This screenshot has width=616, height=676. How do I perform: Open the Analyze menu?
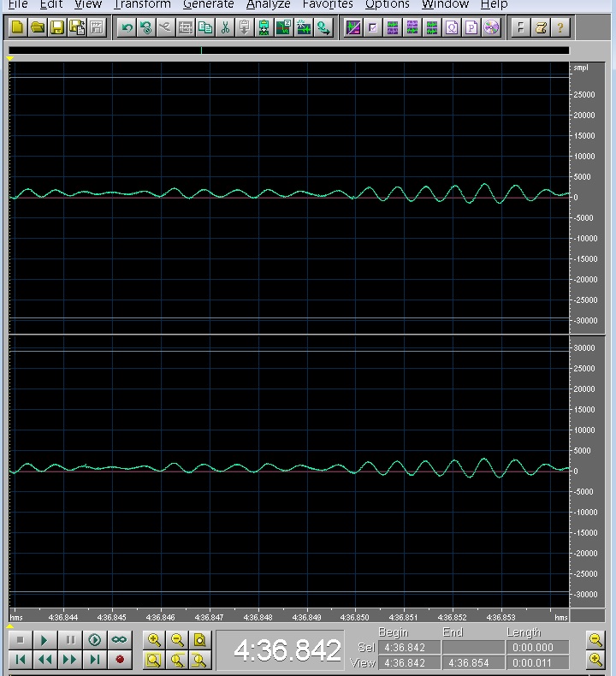click(x=268, y=4)
